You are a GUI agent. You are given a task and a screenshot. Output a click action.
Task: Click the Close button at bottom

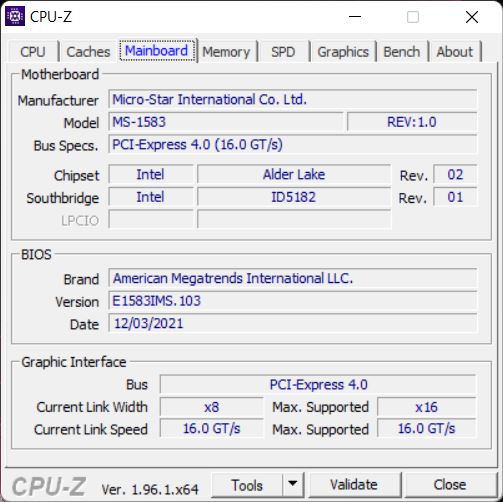[x=450, y=484]
